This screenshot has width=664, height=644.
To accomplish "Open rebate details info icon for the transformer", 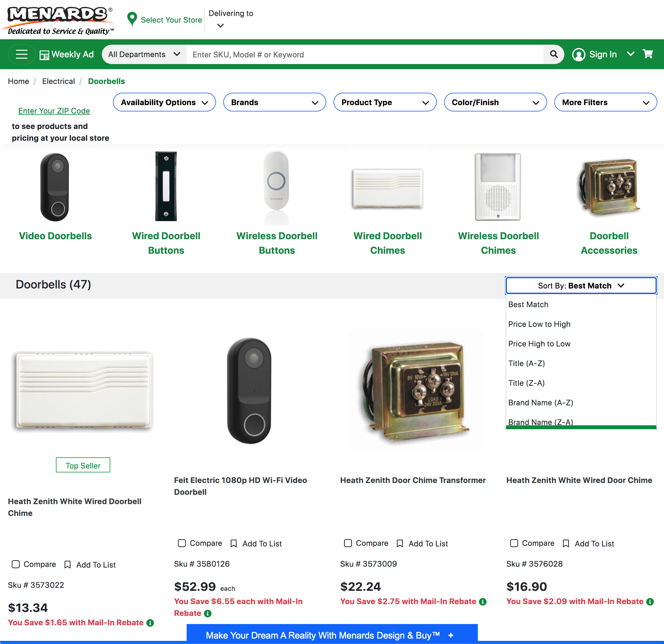I will pos(483,602).
